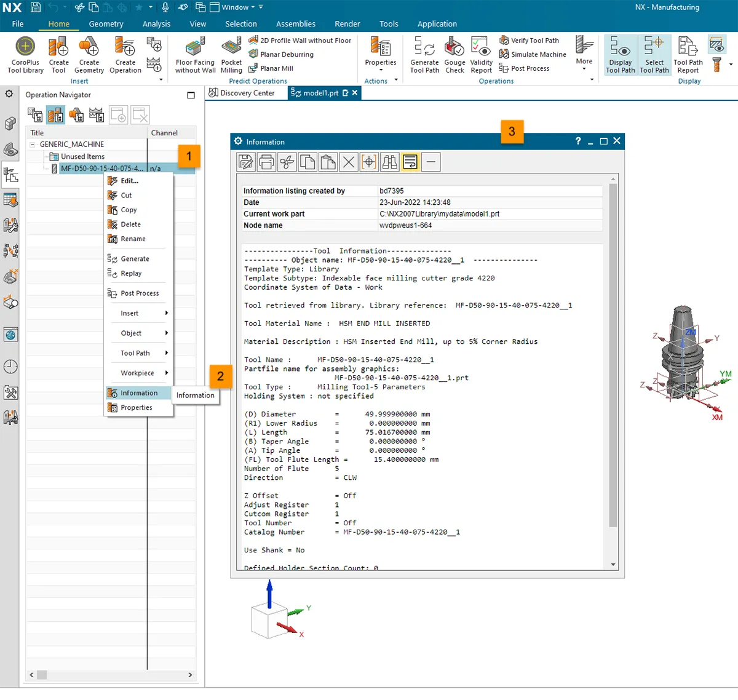Image resolution: width=738 pixels, height=700 pixels.
Task: Click the Create Tool icon
Action: (x=58, y=54)
